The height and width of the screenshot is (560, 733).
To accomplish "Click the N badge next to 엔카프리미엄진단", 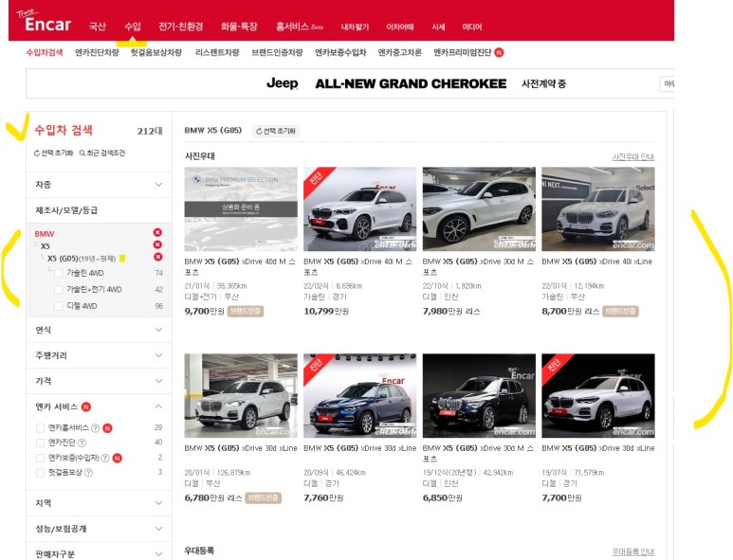I will [x=499, y=52].
